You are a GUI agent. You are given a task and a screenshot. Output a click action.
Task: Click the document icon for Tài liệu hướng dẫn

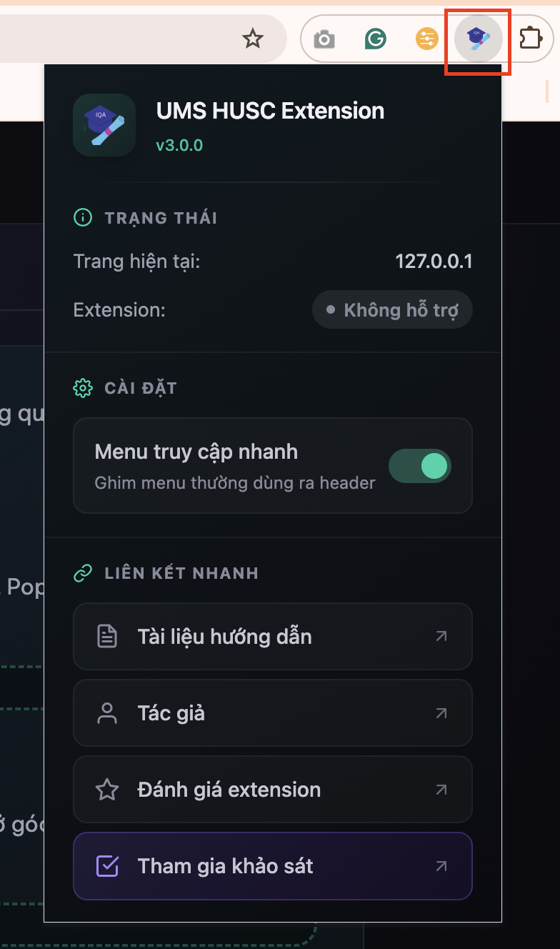coord(107,636)
